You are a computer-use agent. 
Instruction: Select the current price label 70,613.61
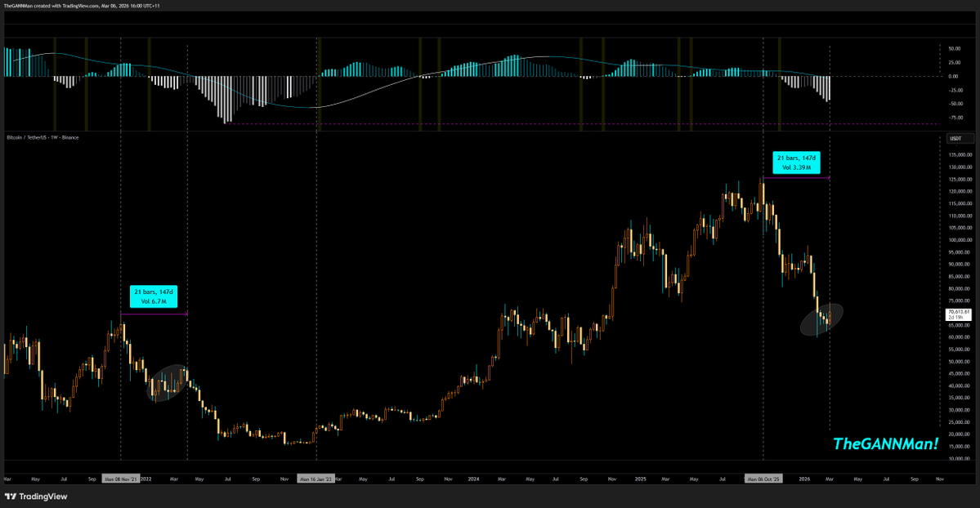pyautogui.click(x=959, y=312)
